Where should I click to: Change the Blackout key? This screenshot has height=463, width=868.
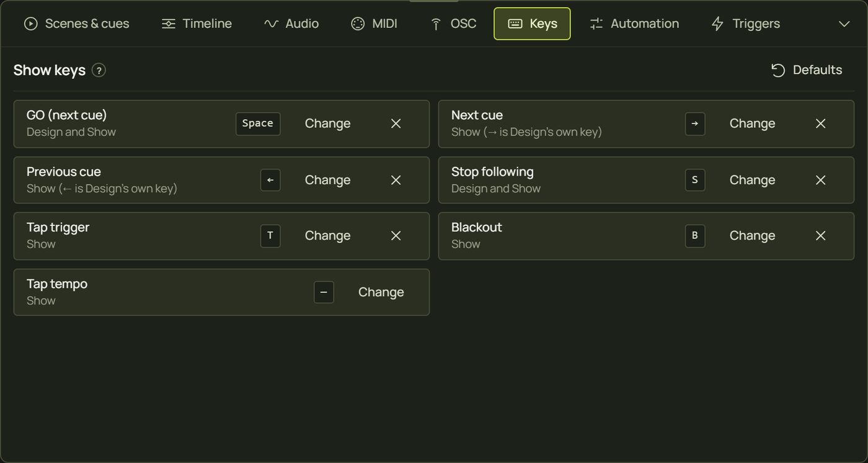point(752,236)
